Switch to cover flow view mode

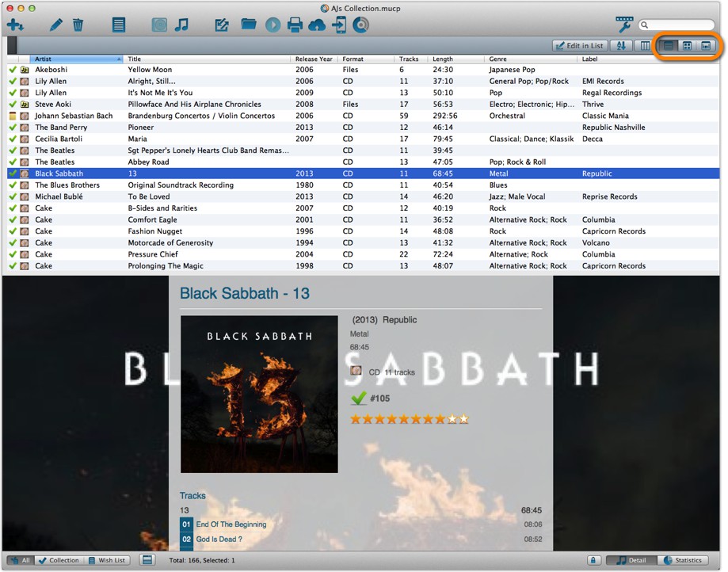(706, 45)
